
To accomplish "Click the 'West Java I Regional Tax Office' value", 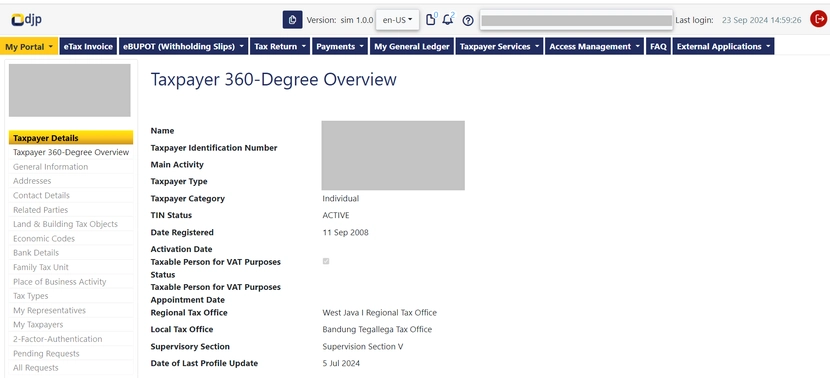I will point(380,313).
